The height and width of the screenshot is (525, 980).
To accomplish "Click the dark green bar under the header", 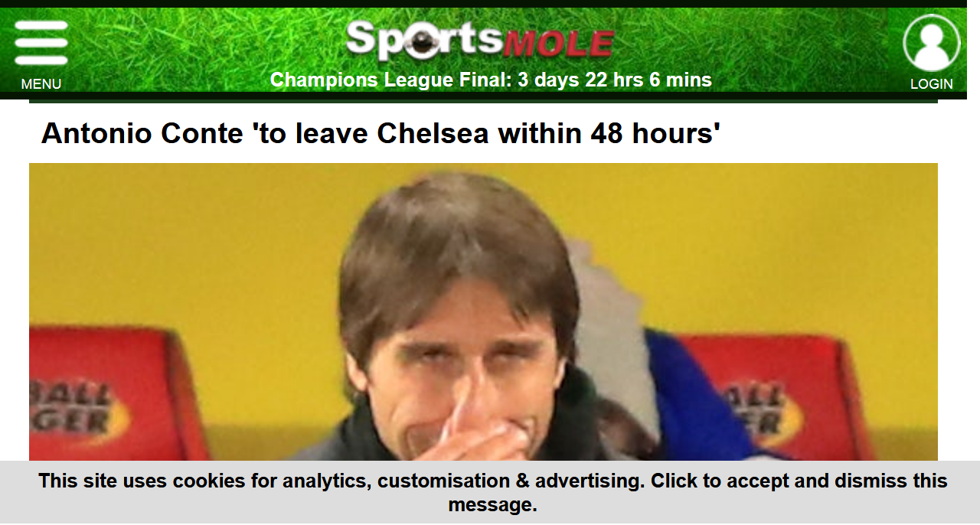I will [483, 99].
